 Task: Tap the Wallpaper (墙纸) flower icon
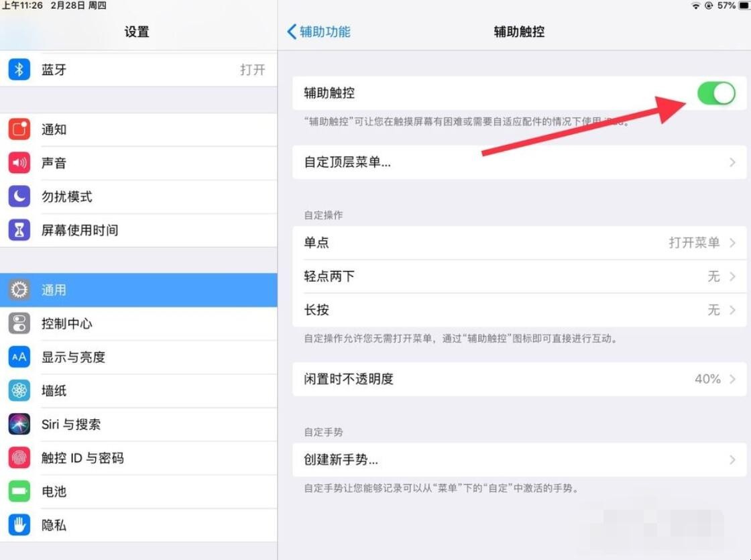pyautogui.click(x=19, y=390)
